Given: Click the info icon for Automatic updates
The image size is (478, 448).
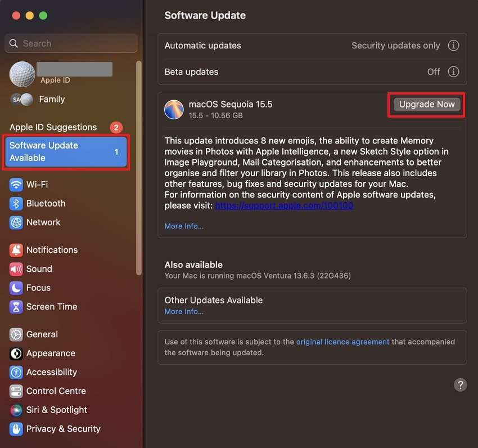Looking at the screenshot, I should click(453, 46).
